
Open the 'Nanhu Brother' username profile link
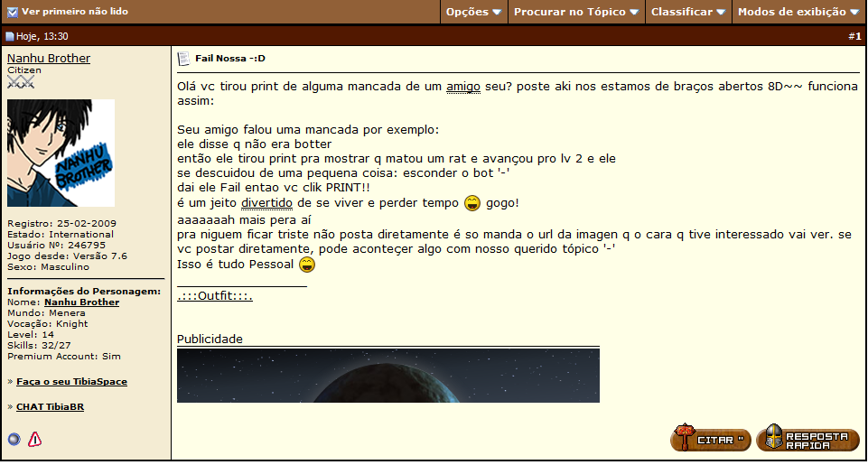(x=49, y=58)
